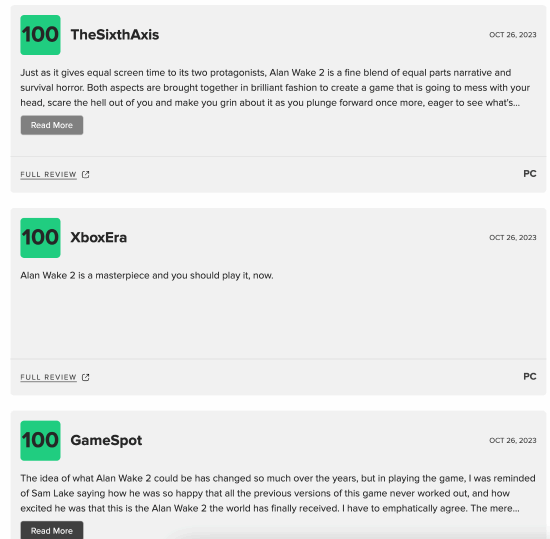Click XboxEra green 100 score badge
This screenshot has height=539, width=550.
40,238
